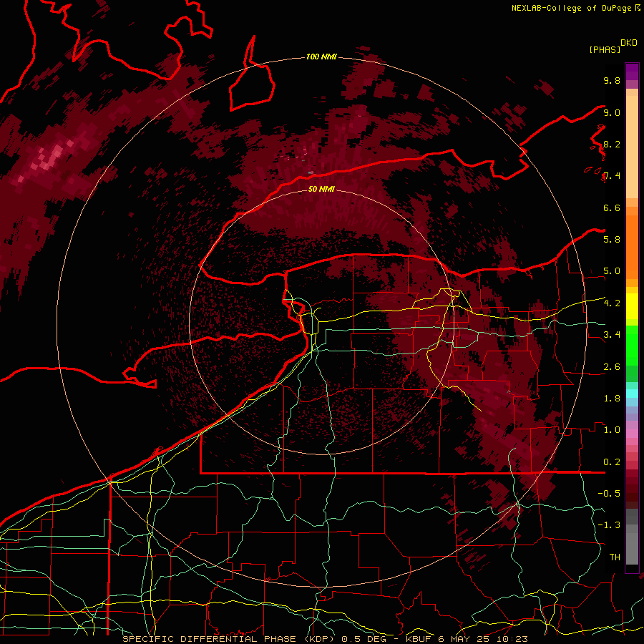Click the 6.6 legend value
The height and width of the screenshot is (644, 644).
pyautogui.click(x=612, y=208)
